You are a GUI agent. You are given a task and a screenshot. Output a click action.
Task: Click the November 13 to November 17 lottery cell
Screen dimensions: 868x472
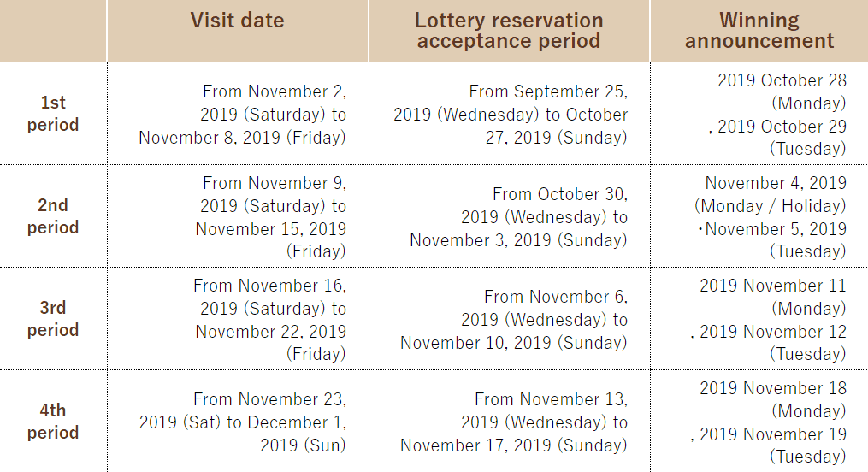point(510,421)
